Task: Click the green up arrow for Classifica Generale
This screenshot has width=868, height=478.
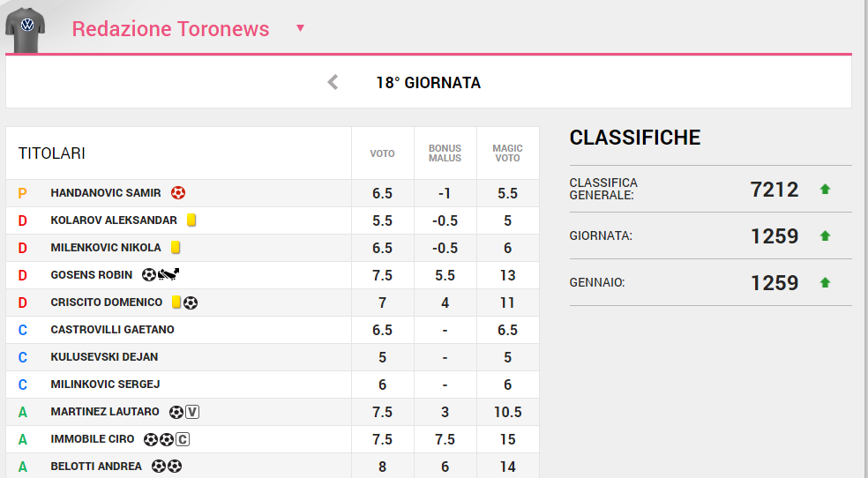Action: point(825,189)
